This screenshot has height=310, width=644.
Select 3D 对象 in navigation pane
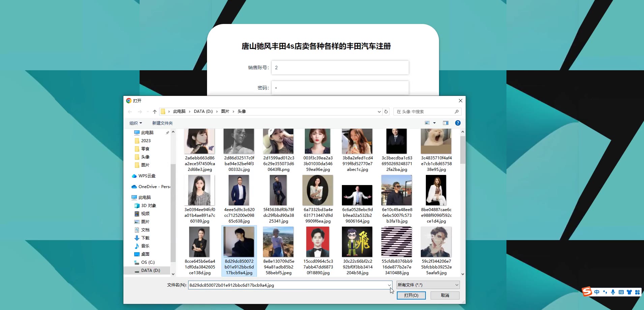pyautogui.click(x=148, y=206)
